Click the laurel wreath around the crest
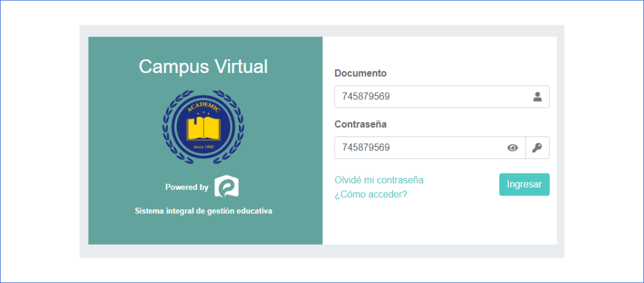The image size is (644, 283). pyautogui.click(x=169, y=126)
